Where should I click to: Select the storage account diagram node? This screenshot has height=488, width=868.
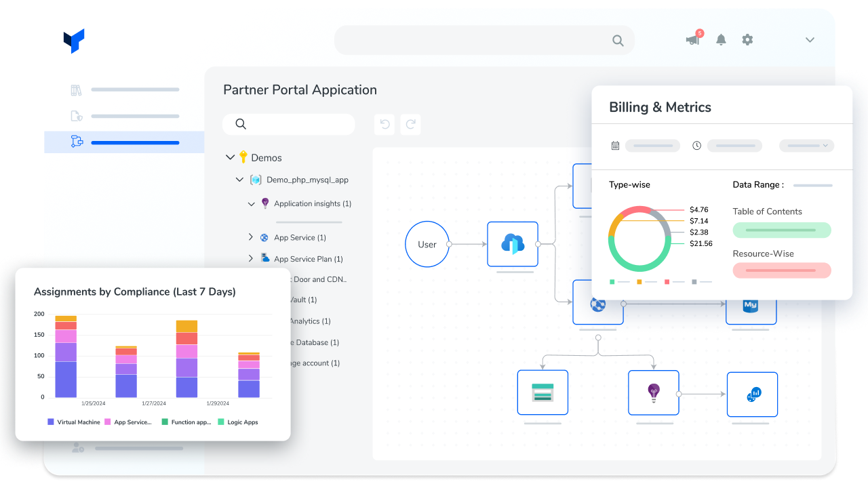tap(542, 392)
